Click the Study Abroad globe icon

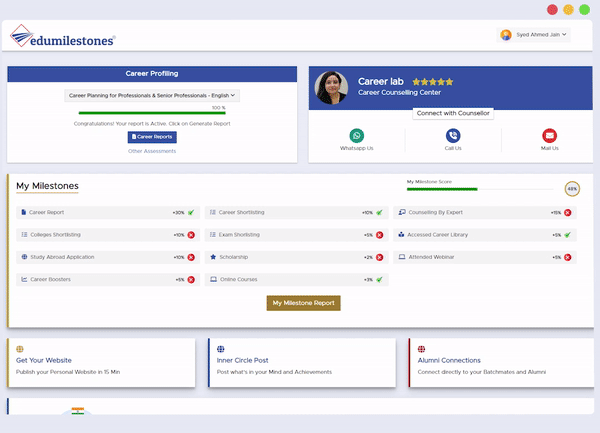[24, 257]
